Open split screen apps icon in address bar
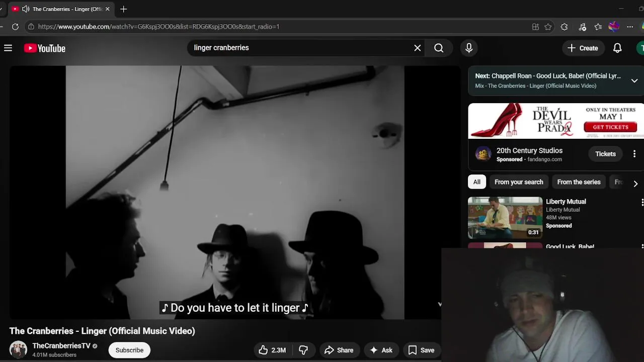Screen dimensions: 644x362 point(535,27)
